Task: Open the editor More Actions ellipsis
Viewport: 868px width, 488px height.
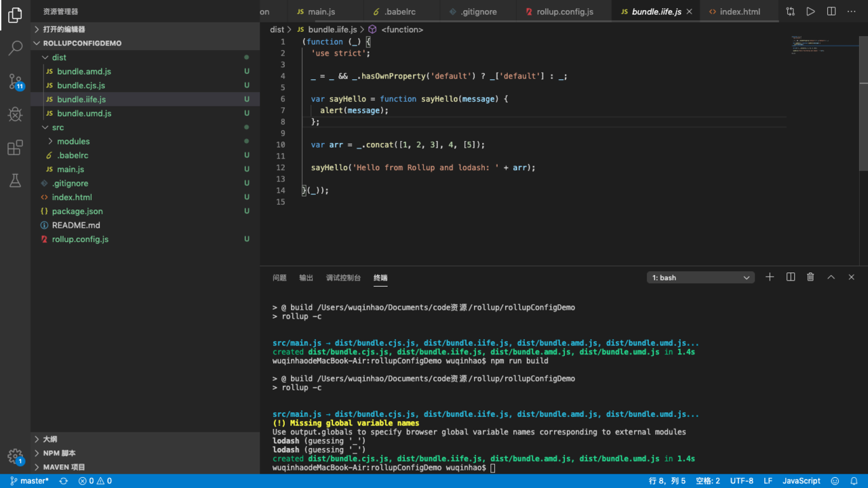Action: (852, 12)
